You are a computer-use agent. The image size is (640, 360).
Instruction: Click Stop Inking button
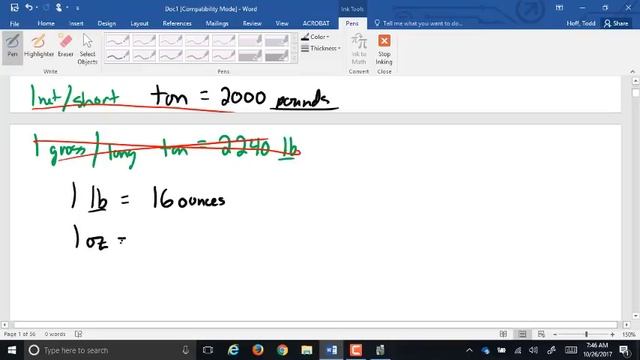click(384, 49)
